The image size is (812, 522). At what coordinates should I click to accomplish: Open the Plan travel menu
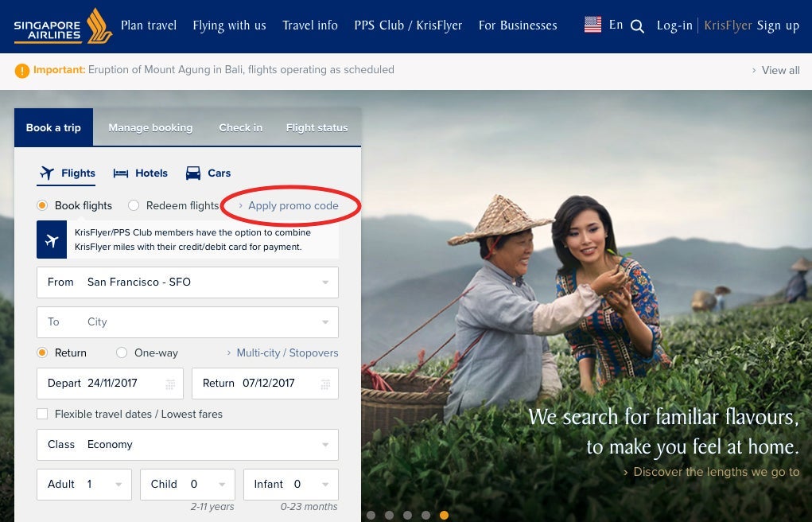149,25
